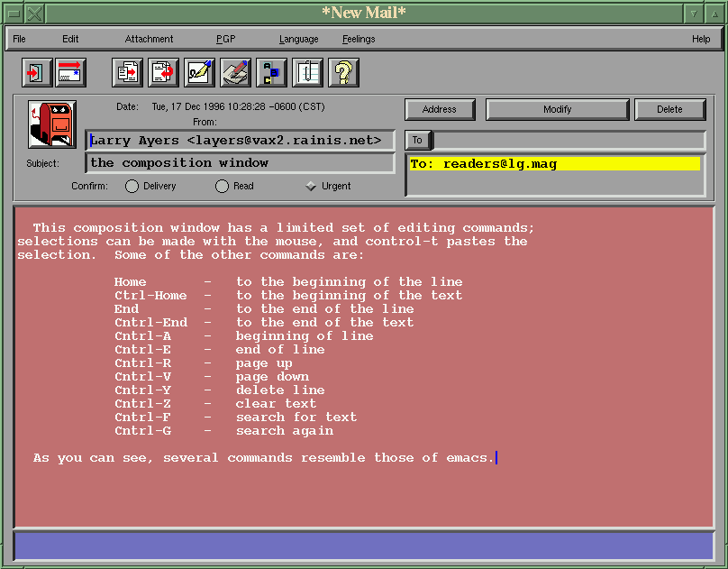The height and width of the screenshot is (569, 728).
Task: Open the PGP menu
Action: 225,39
